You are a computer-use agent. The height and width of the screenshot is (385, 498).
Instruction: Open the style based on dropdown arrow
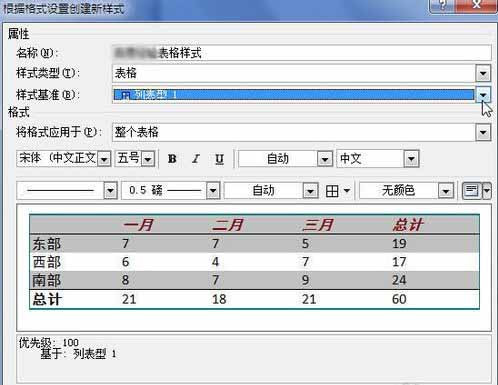(x=483, y=95)
